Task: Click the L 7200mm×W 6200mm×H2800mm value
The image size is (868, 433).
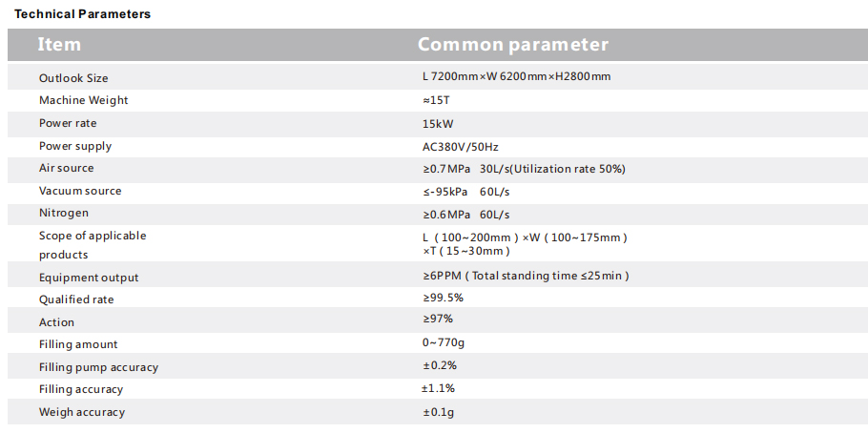Action: (515, 76)
